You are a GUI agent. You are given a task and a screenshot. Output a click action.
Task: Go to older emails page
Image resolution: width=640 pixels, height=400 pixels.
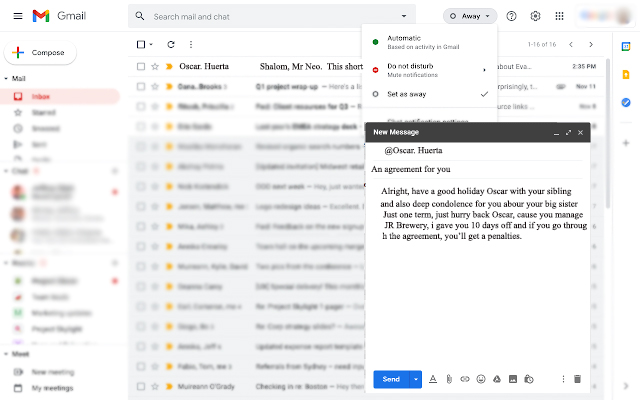point(591,44)
